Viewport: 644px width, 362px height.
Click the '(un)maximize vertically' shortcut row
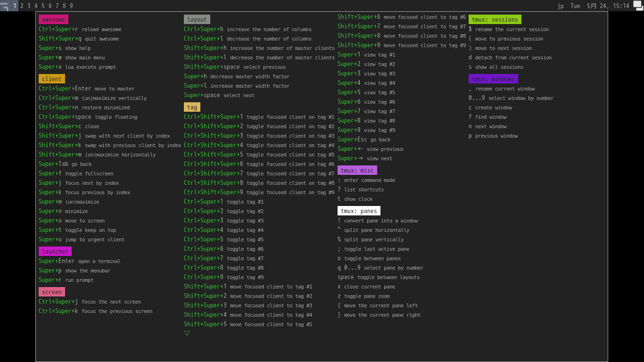(x=93, y=98)
